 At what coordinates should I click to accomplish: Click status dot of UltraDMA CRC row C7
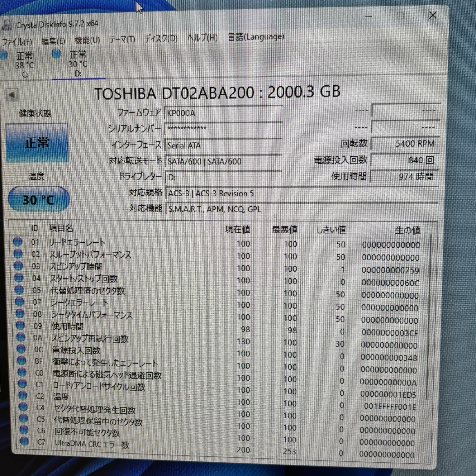tap(24, 441)
